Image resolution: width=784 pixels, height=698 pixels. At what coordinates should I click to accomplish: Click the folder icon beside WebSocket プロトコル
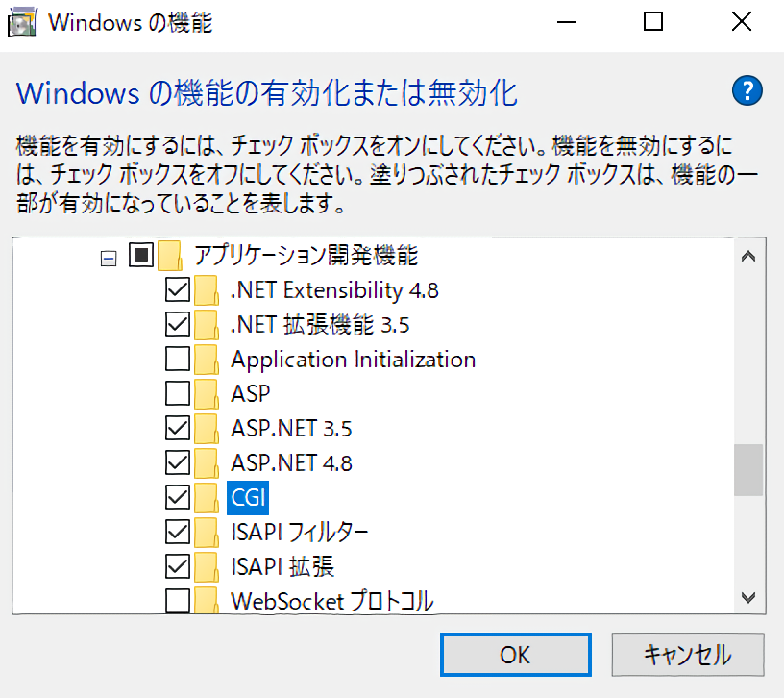pos(206,602)
